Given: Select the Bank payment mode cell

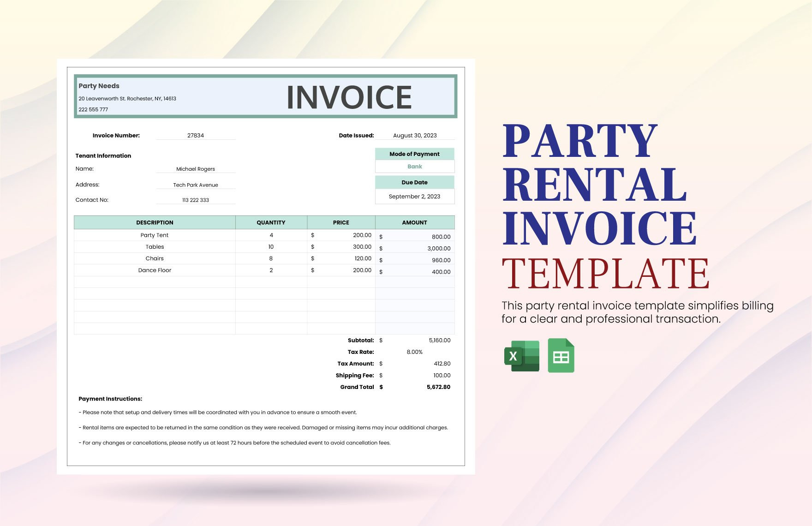Looking at the screenshot, I should (415, 167).
